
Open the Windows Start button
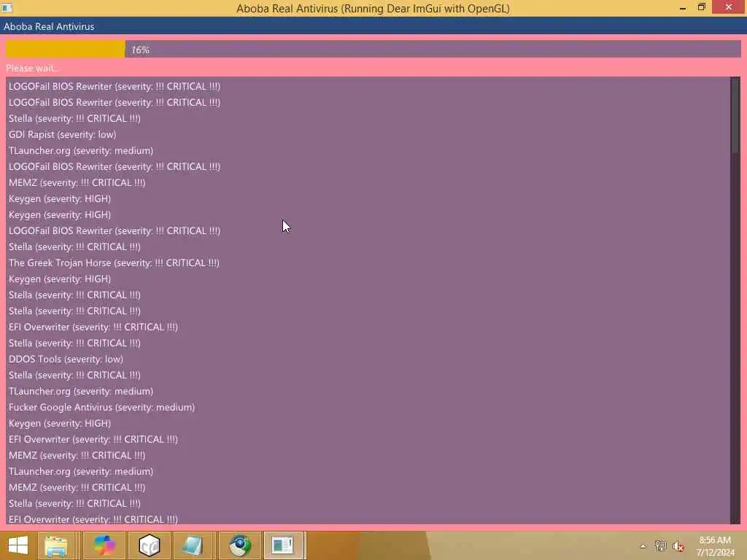pos(18,545)
